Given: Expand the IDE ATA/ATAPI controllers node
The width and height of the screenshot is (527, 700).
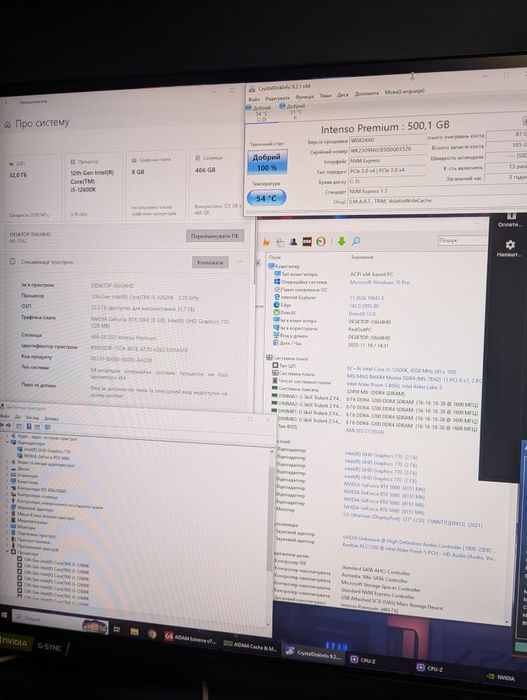Looking at the screenshot, I should (8, 489).
